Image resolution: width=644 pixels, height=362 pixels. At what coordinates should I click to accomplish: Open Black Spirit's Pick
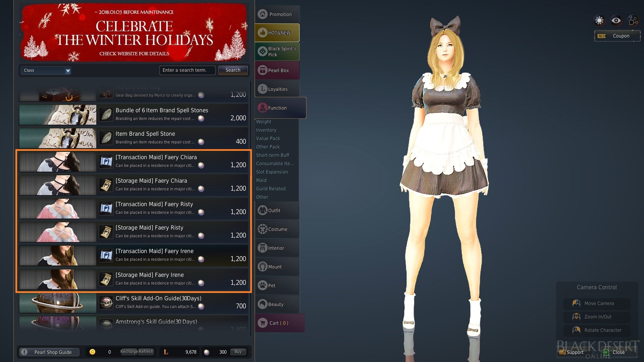tap(277, 51)
